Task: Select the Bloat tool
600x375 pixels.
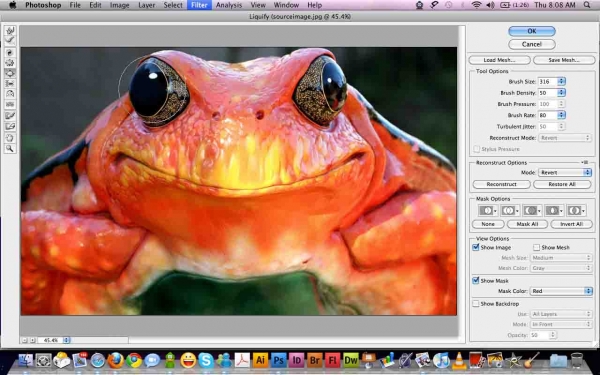Action: [10, 73]
